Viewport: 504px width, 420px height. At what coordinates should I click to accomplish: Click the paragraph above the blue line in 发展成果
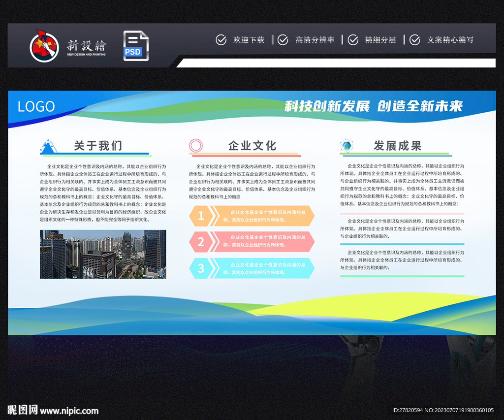[402, 228]
